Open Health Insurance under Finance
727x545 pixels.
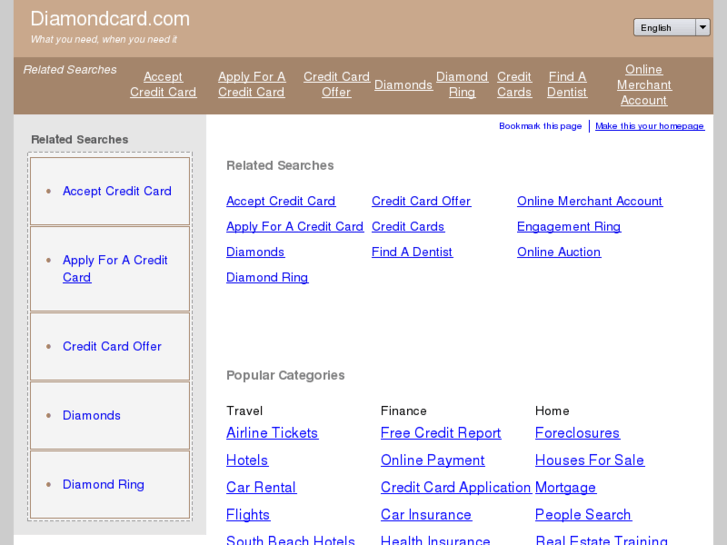click(435, 539)
